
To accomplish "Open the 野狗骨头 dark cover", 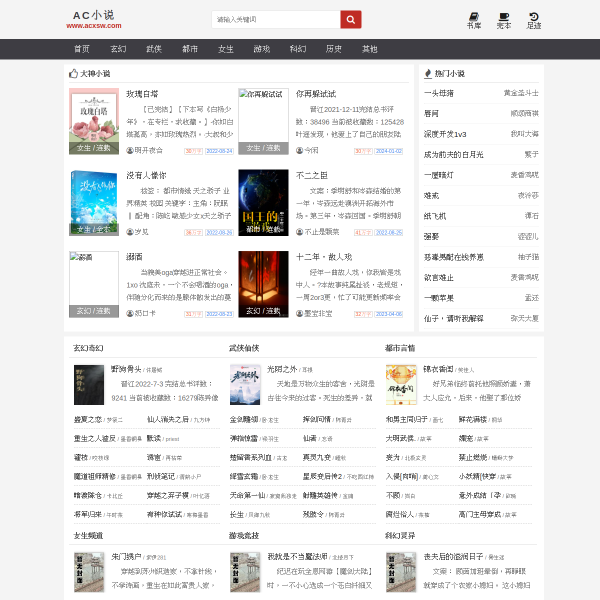I will click(89, 385).
